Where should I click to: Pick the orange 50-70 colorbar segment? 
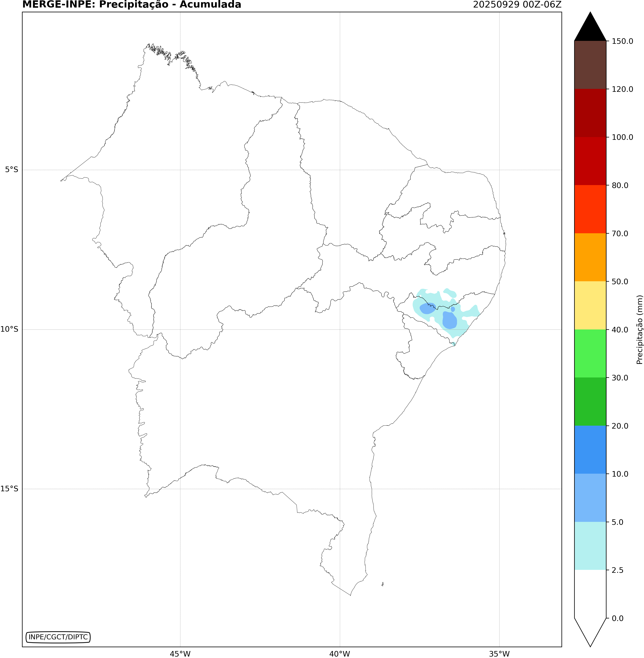coord(590,257)
